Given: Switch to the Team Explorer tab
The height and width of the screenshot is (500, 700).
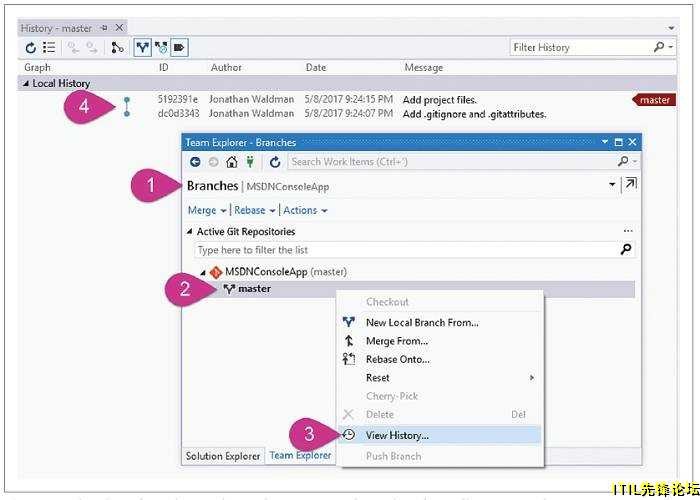Looking at the screenshot, I should click(300, 456).
